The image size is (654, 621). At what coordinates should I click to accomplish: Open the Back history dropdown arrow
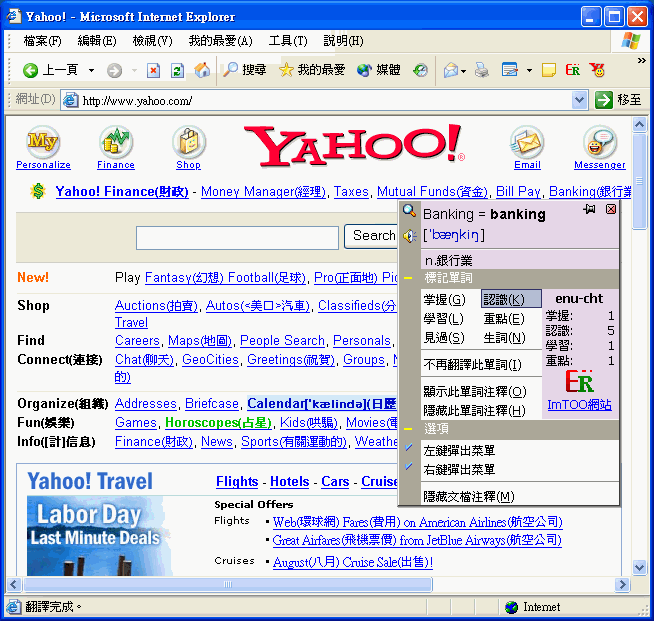pos(91,70)
